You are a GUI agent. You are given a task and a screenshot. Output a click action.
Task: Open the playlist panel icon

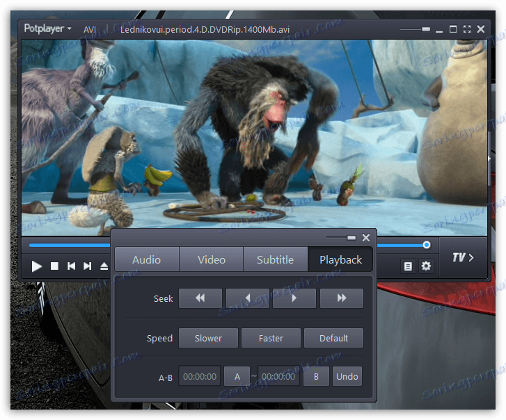tap(408, 266)
